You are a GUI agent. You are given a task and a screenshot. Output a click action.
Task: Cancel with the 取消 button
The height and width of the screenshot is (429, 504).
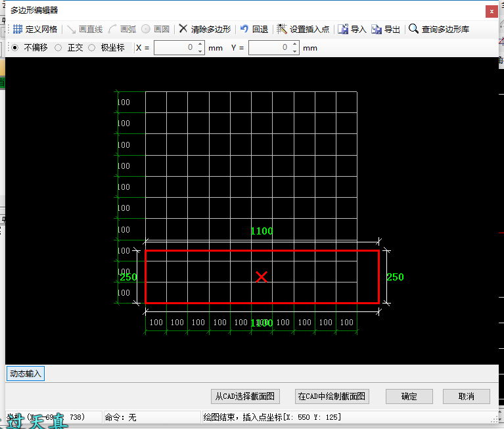coord(467,396)
